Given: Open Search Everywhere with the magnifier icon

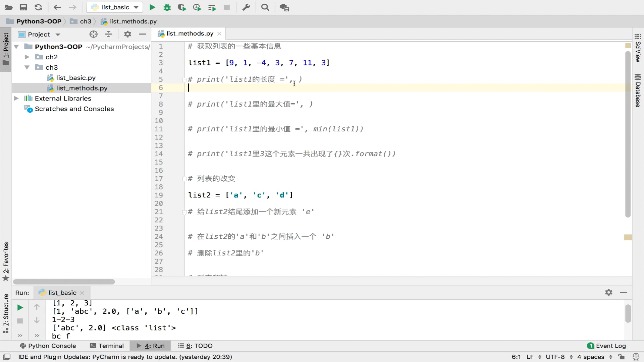Looking at the screenshot, I should point(265,7).
